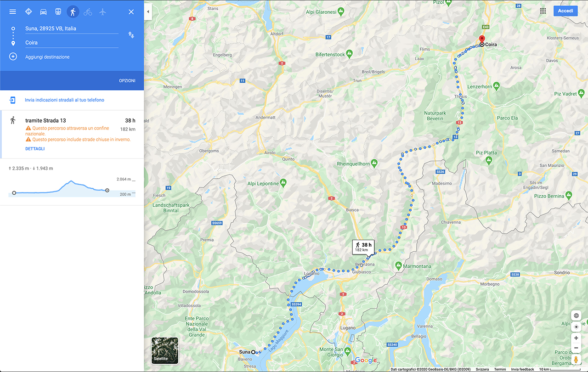Screen dimensions: 588x372
Task: Select the walking mode option
Action: pyautogui.click(x=73, y=11)
